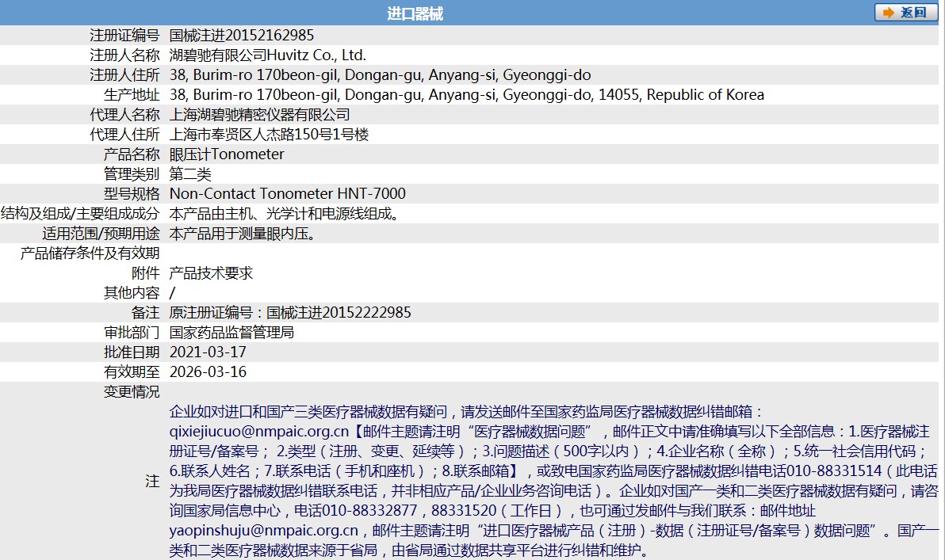945x560 pixels.
Task: Click the 代理人住所 label
Action: [x=124, y=135]
